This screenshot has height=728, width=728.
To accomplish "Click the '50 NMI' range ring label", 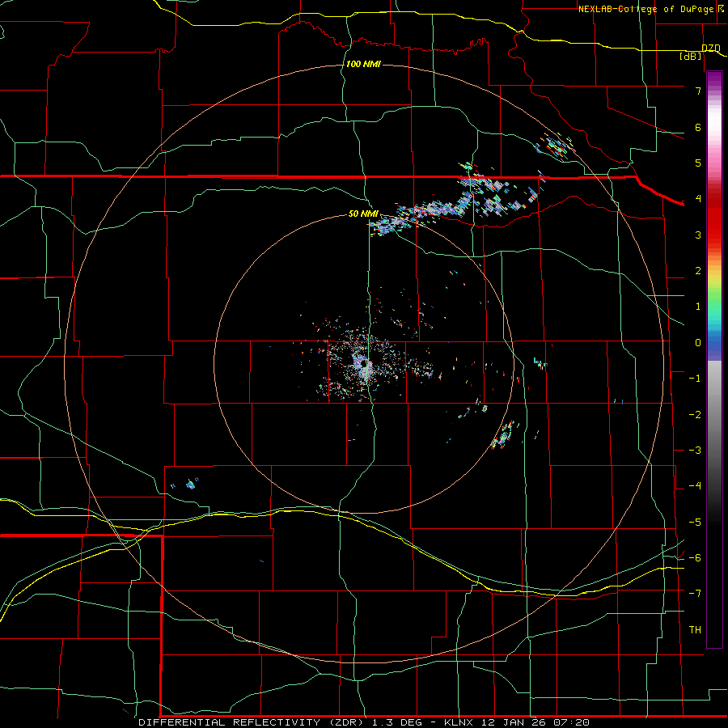I will (x=363, y=214).
